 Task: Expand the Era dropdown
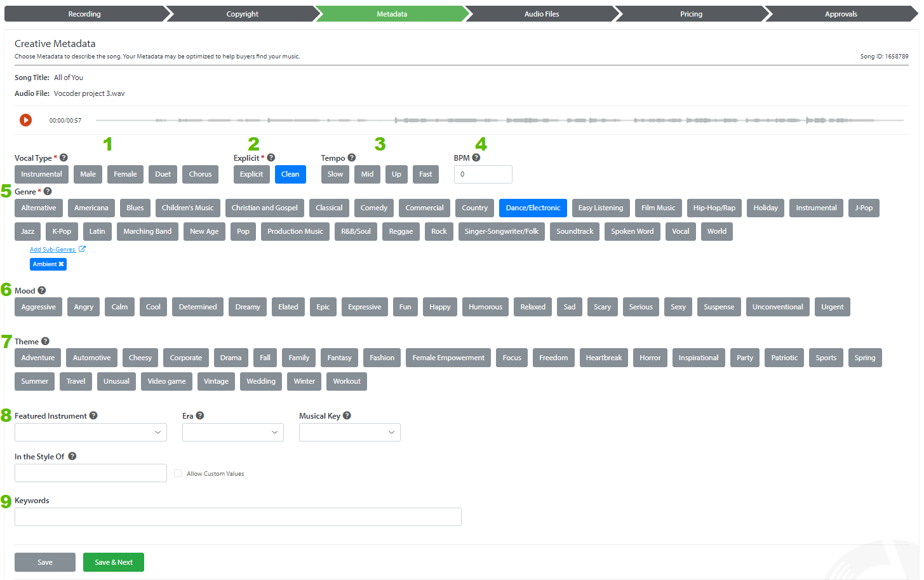tap(233, 432)
